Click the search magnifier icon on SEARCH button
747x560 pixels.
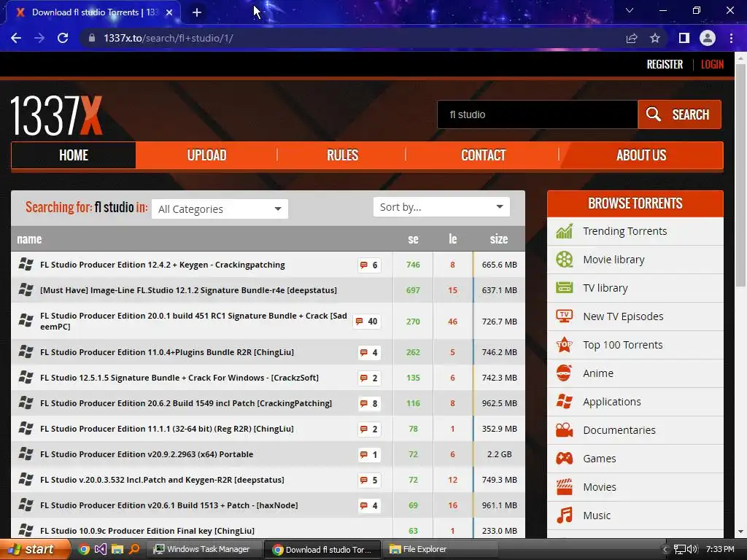[653, 114]
